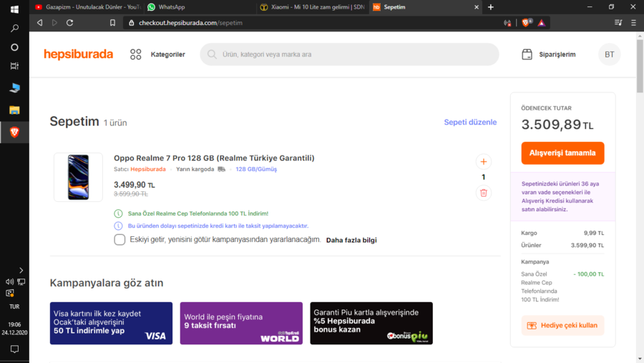Screen dimensions: 644x363
Task: Remove item with trash icon
Action: [x=484, y=193]
